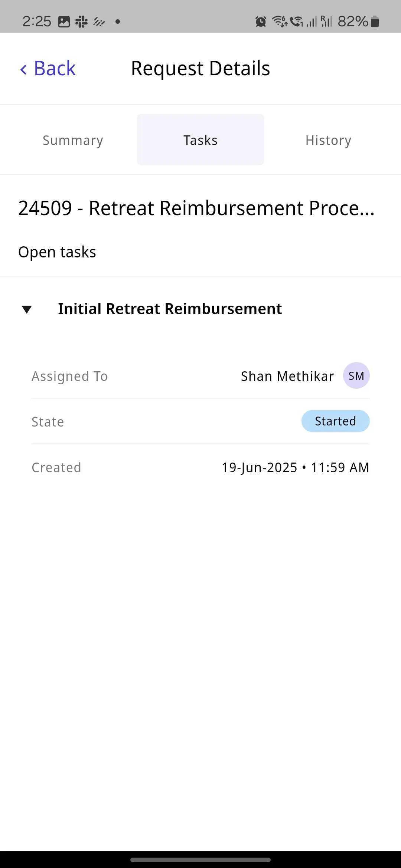Screen dimensions: 401x868
Task: Tap the truncated 24509 request title
Action: pyautogui.click(x=196, y=208)
